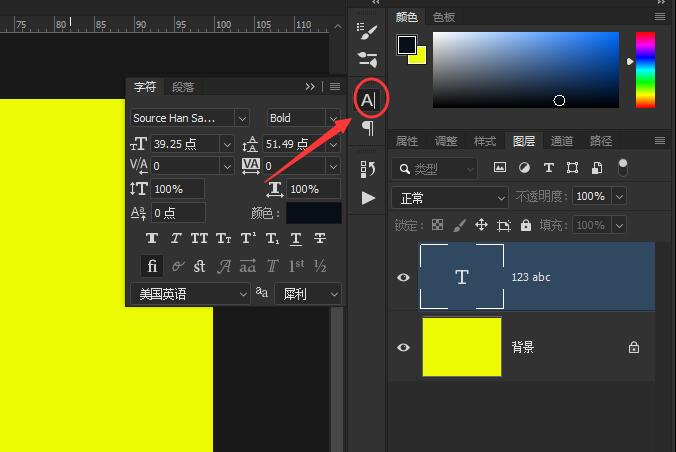Open the Paragraph panel pilcrow icon
676x452 pixels.
pyautogui.click(x=368, y=128)
